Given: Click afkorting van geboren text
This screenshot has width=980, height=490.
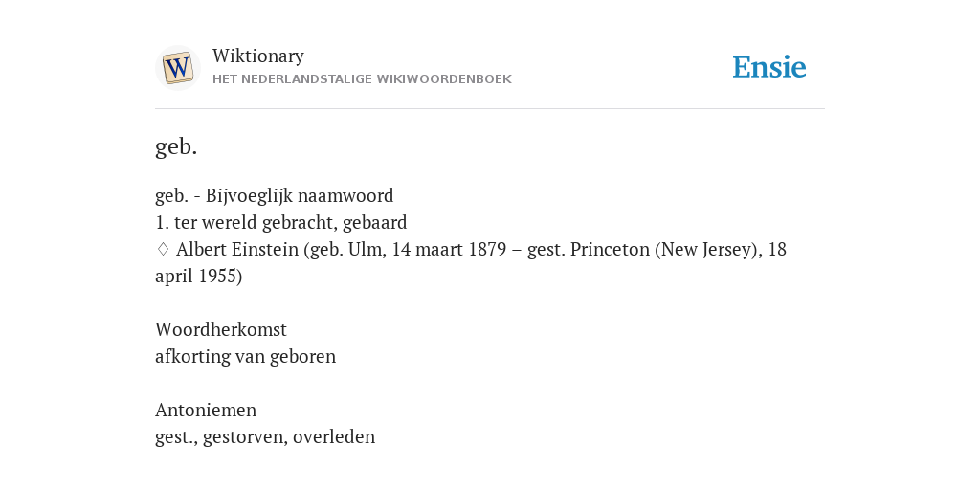Looking at the screenshot, I should coord(246,357).
